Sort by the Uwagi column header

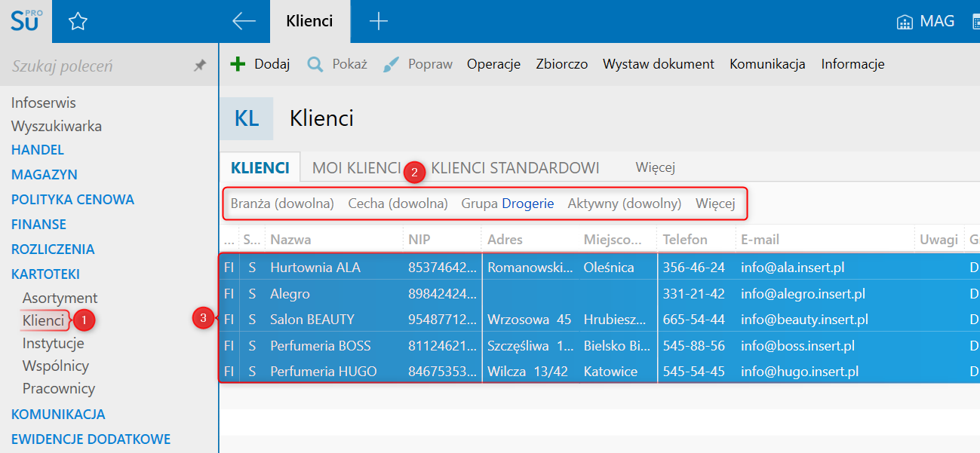tap(939, 239)
